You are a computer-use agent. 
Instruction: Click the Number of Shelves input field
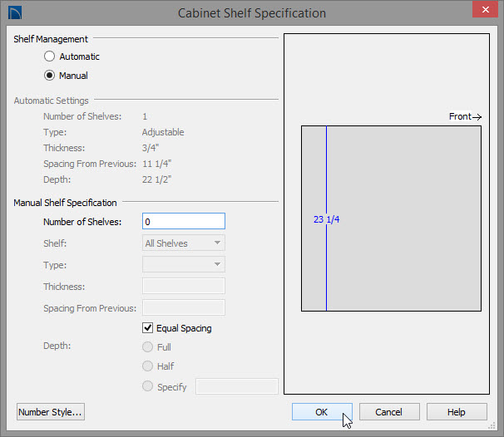[184, 221]
